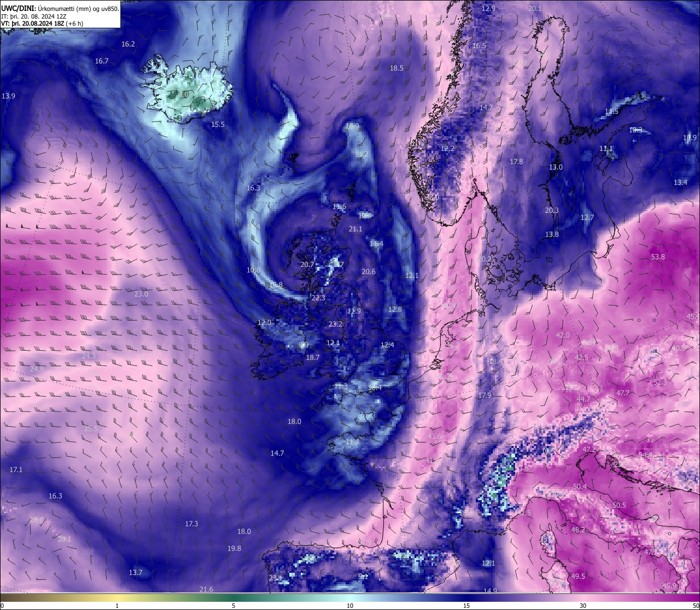700x610 pixels.
Task: Click the 14.9 value at bottom edge
Action: pyautogui.click(x=491, y=590)
